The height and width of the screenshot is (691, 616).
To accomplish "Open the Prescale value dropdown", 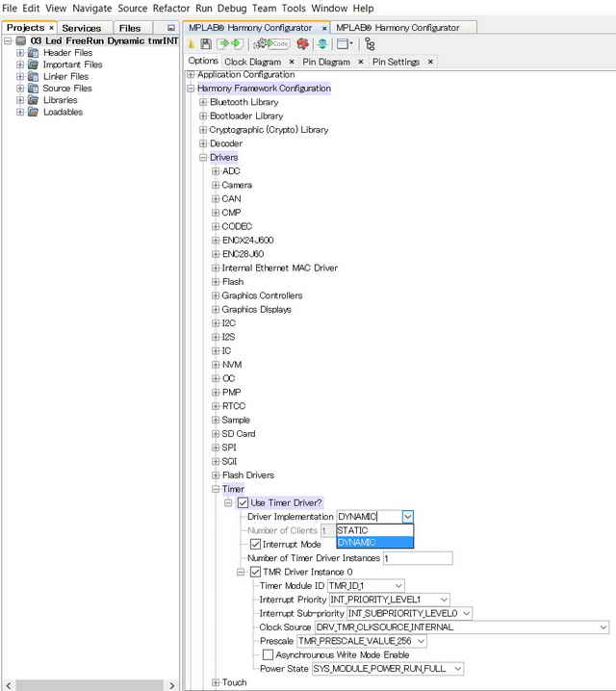I will 421,641.
